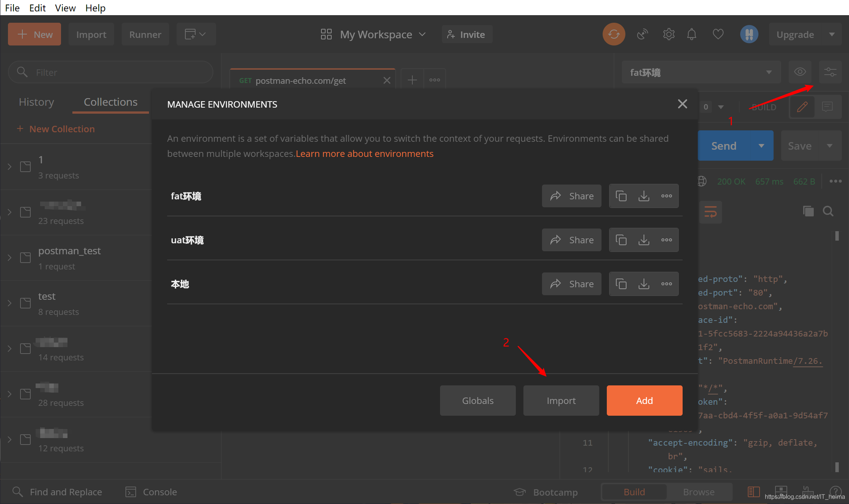Open manage environments sliders icon
This screenshot has height=504, width=849.
coord(830,72)
